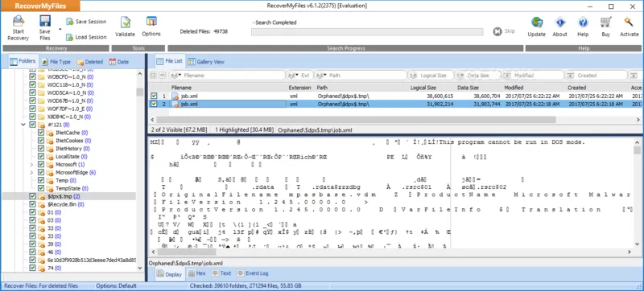Switch to the Text preview tab
This screenshot has width=644, height=291.
(x=221, y=273)
